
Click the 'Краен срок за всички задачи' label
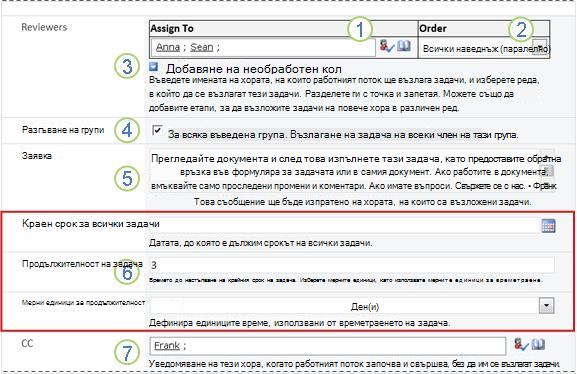(91, 224)
